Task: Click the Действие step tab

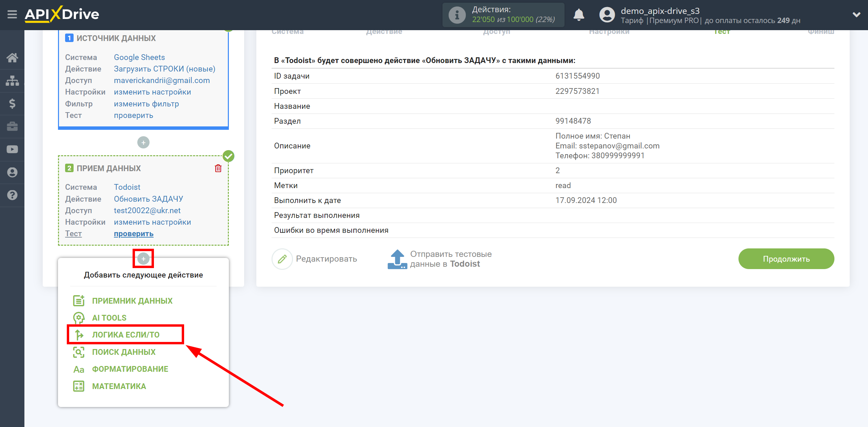Action: 384,32
